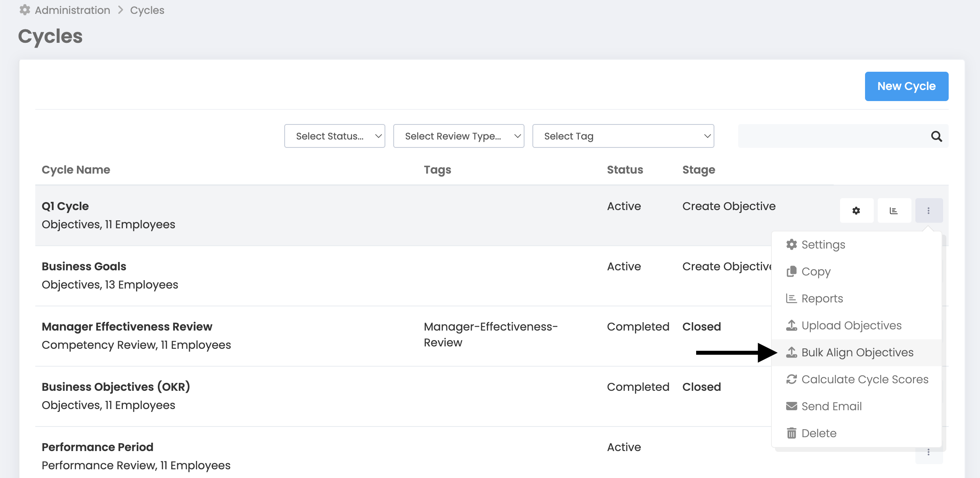
Task: Click three-dot menu on Q1 Cycle row
Action: coord(928,210)
